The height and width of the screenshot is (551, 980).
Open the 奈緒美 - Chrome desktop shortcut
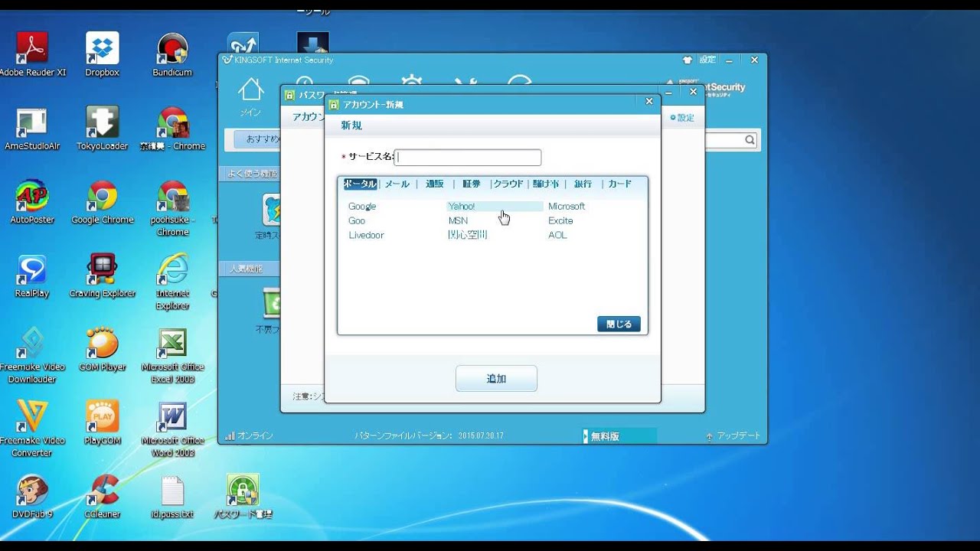coord(172,127)
